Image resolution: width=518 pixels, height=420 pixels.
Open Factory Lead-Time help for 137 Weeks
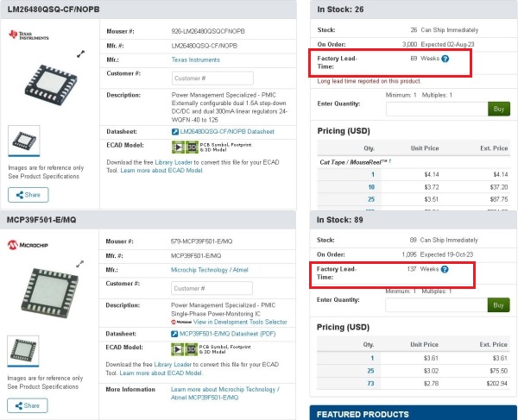445,269
